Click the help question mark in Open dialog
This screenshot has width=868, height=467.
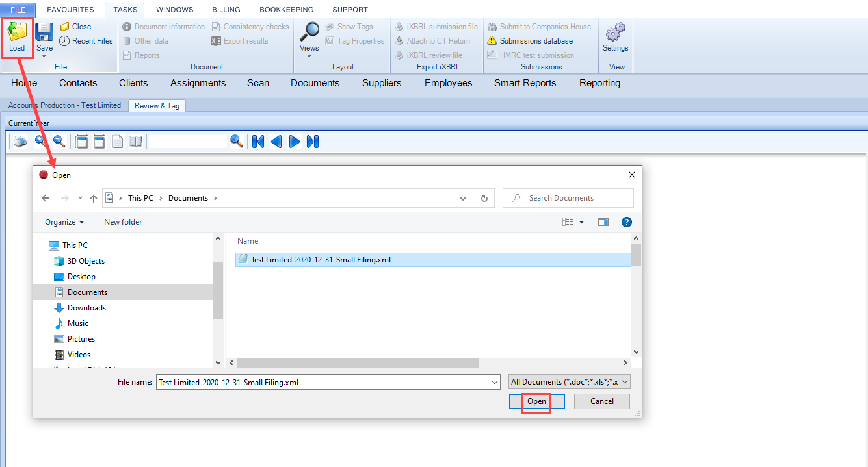pos(627,222)
